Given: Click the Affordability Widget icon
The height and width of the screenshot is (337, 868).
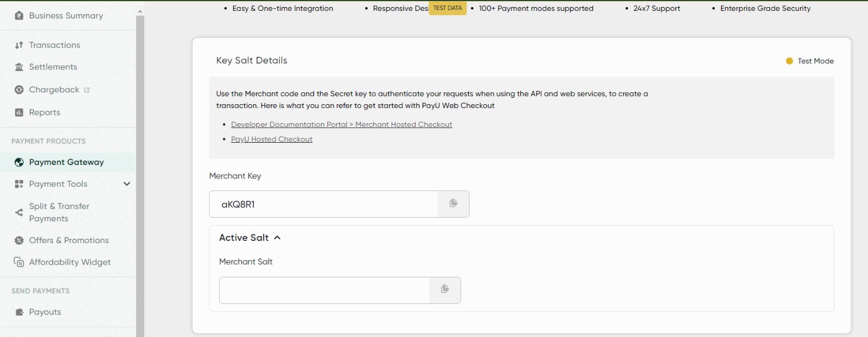Looking at the screenshot, I should (x=19, y=262).
